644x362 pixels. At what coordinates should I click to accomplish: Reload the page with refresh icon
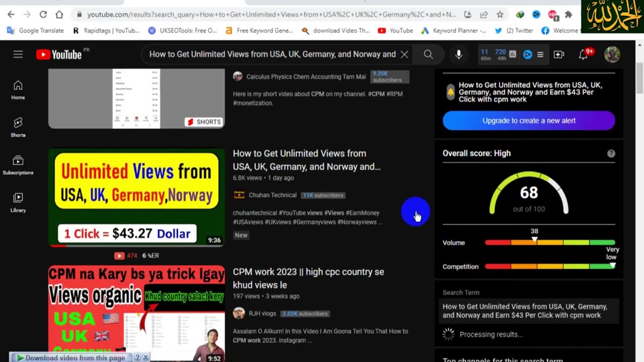43,15
